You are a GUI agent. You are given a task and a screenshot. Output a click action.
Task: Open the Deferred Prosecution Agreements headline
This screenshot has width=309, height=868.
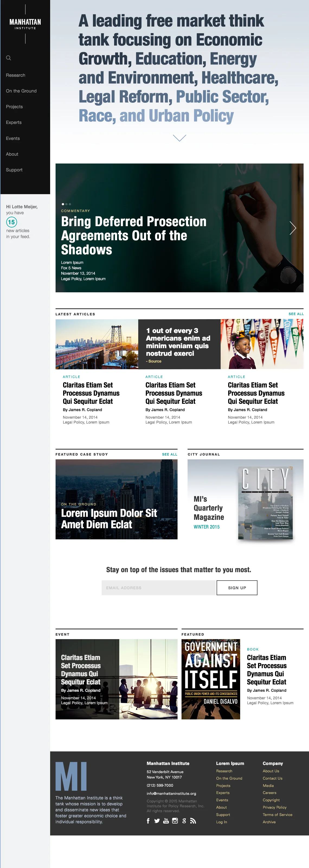pos(134,235)
